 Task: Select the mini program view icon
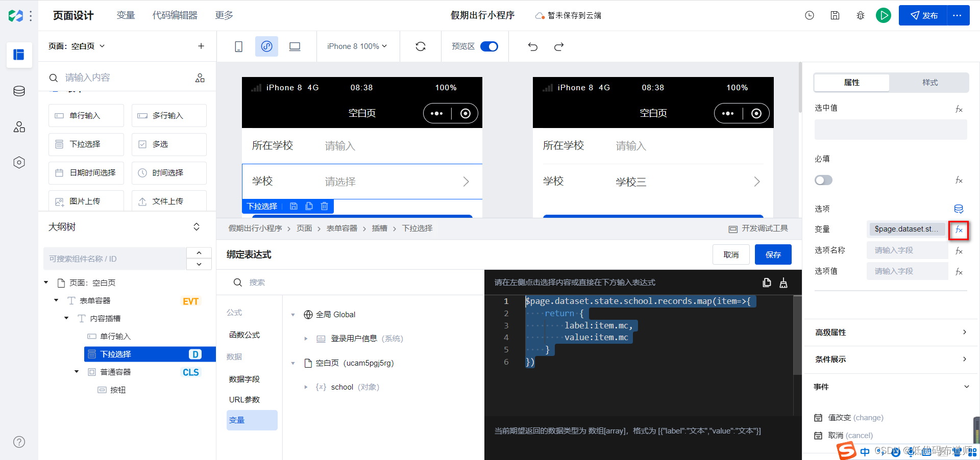point(266,46)
